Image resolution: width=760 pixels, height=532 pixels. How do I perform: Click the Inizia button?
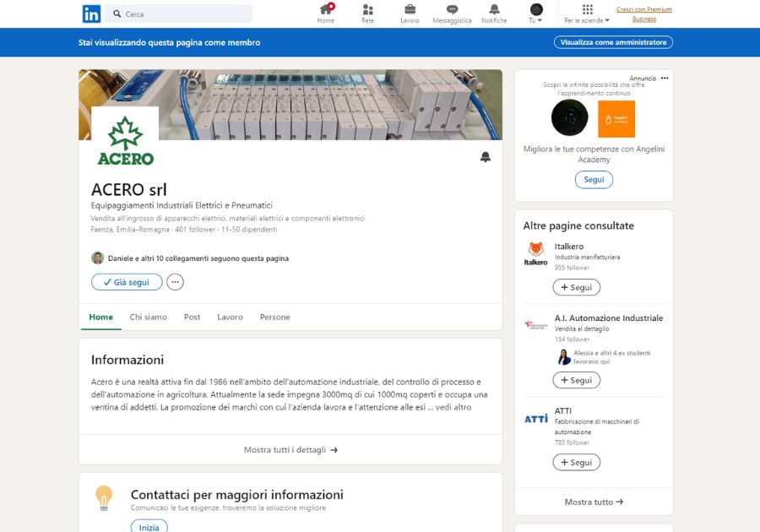click(149, 527)
